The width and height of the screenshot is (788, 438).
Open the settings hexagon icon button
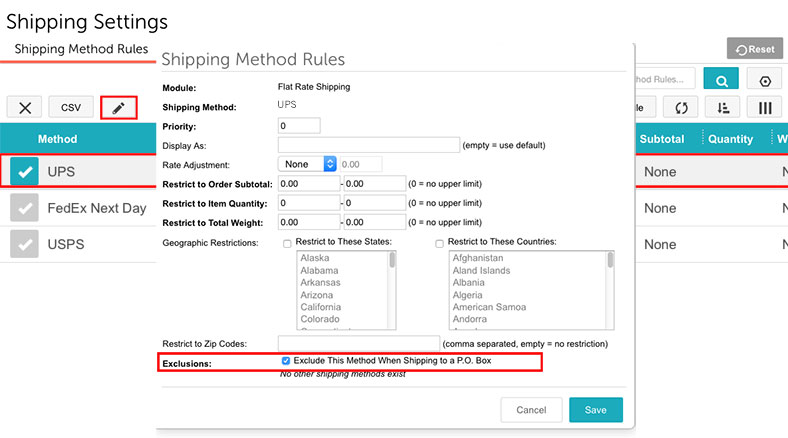click(764, 80)
